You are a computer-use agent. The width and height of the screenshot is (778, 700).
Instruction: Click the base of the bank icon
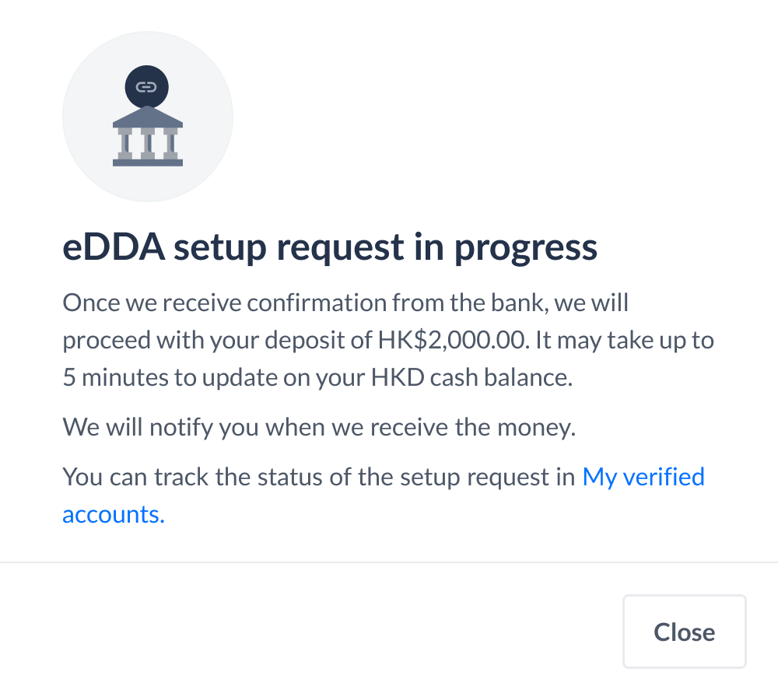coord(148,163)
